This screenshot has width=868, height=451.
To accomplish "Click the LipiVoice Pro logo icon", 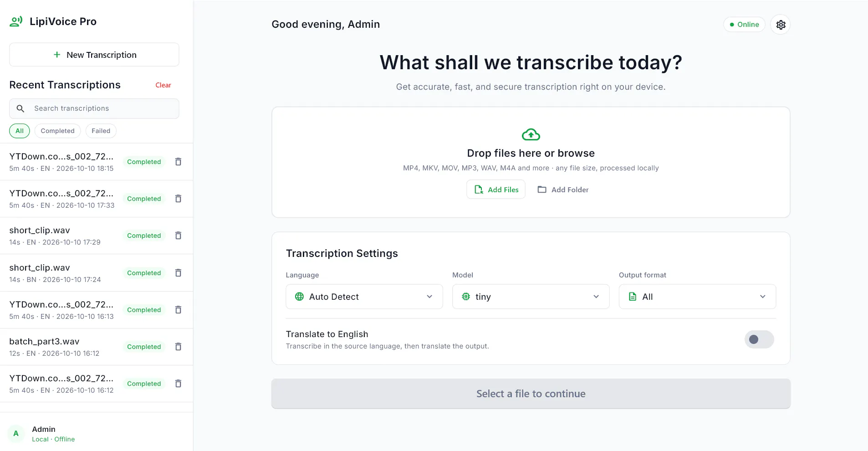I will coord(16,21).
